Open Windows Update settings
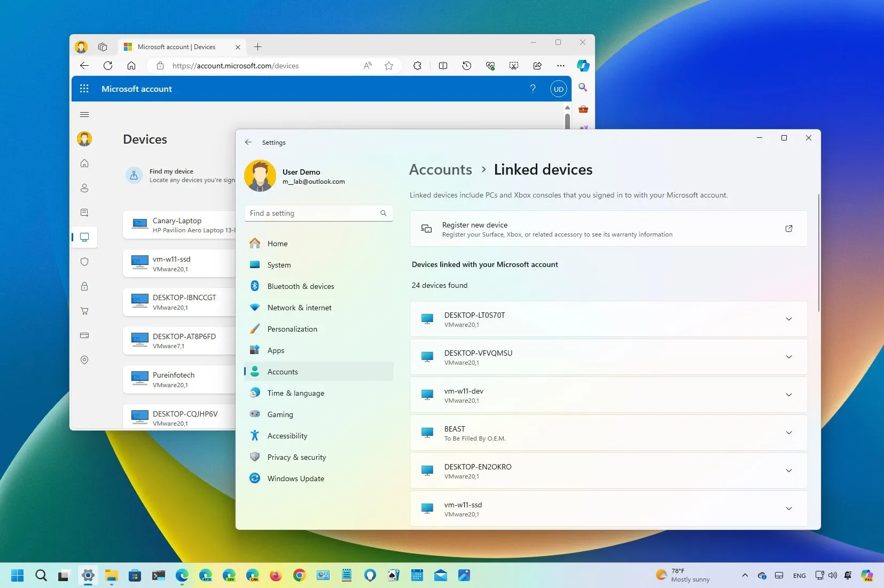The image size is (884, 588). tap(319, 479)
